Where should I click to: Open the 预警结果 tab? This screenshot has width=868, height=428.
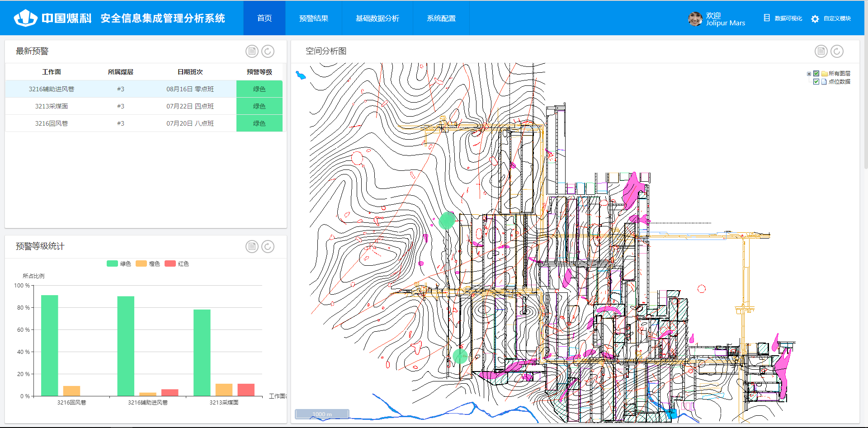click(313, 19)
